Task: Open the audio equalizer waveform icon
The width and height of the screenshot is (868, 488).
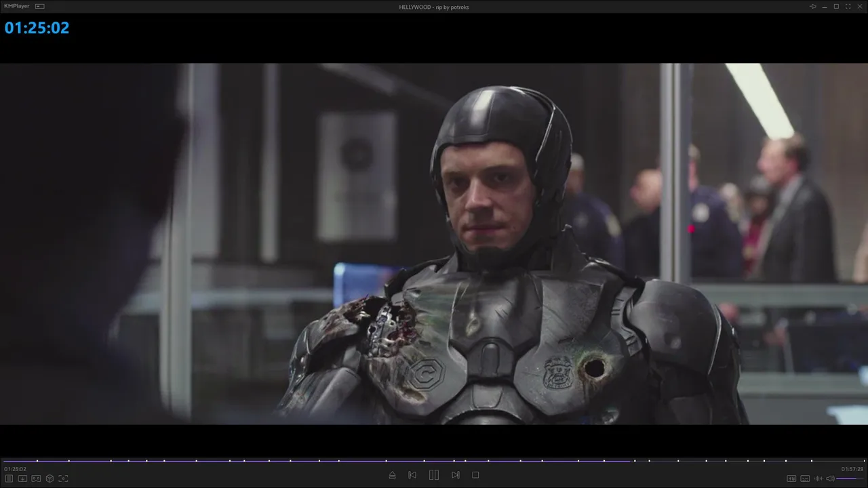Action: click(818, 479)
